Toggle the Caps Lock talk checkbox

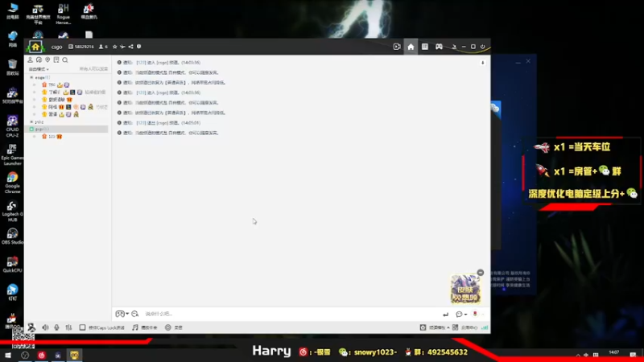(82, 327)
